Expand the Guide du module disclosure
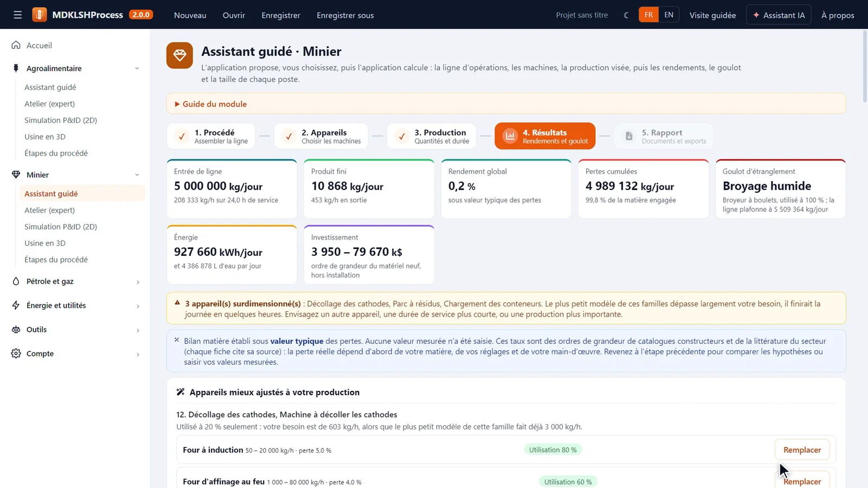The image size is (868, 488). 506,104
